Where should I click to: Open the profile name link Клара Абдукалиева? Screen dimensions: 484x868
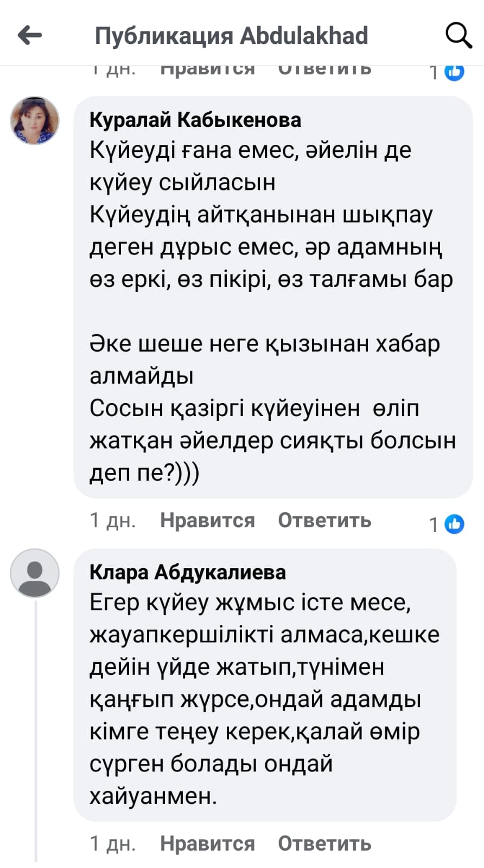188,572
